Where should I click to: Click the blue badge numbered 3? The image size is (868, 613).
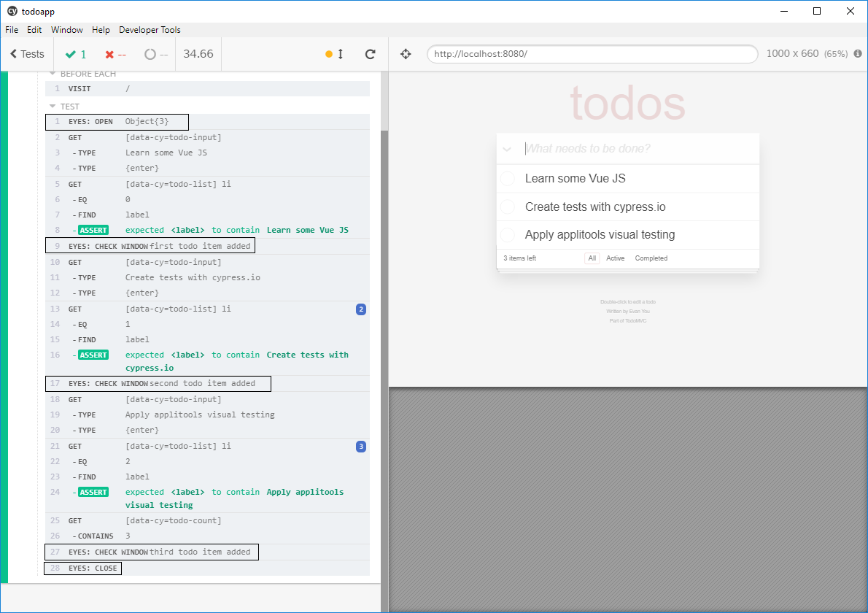[361, 447]
